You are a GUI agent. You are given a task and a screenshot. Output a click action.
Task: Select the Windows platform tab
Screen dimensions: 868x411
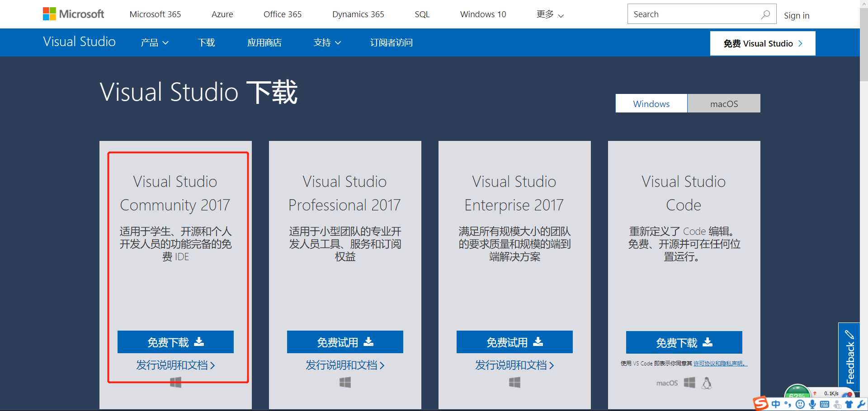click(651, 103)
